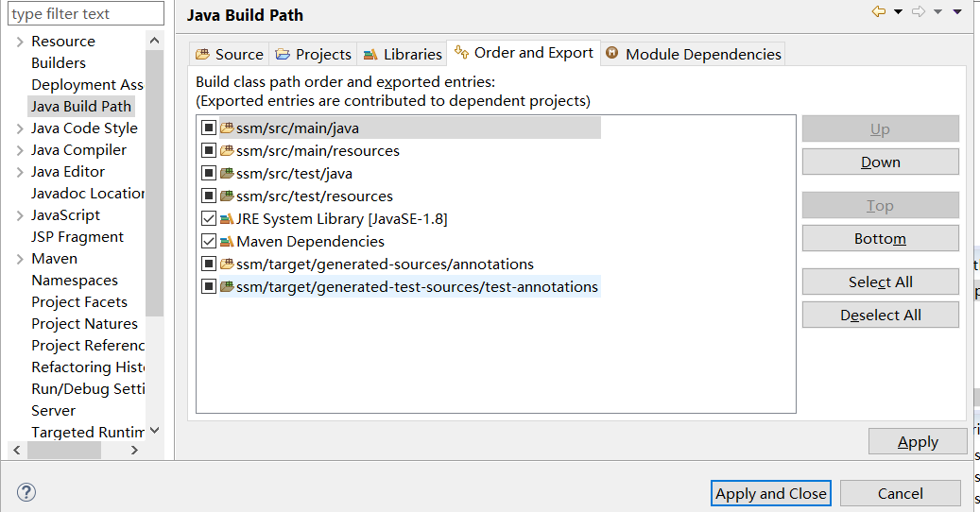980x512 pixels.
Task: Click Apply and Close button
Action: point(770,493)
